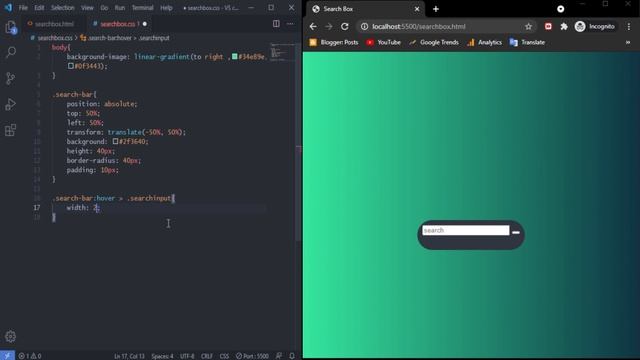Viewport: 640px width, 360px height.
Task: Open the Edit menu
Action: (x=39, y=8)
